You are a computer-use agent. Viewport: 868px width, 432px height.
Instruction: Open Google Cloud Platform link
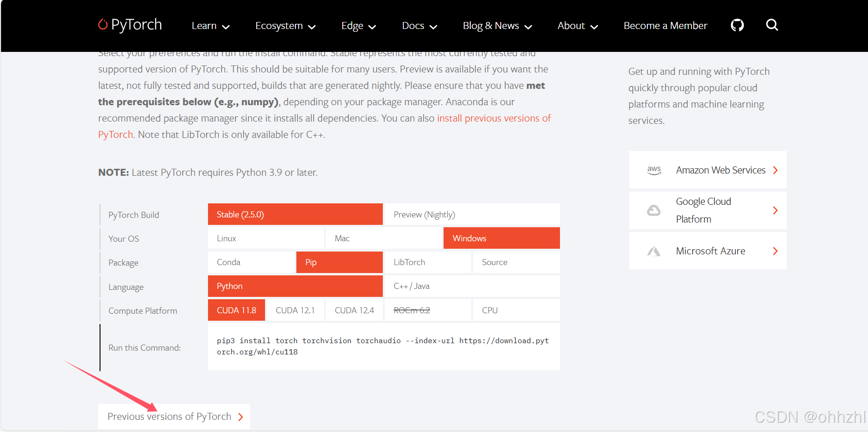tap(708, 210)
